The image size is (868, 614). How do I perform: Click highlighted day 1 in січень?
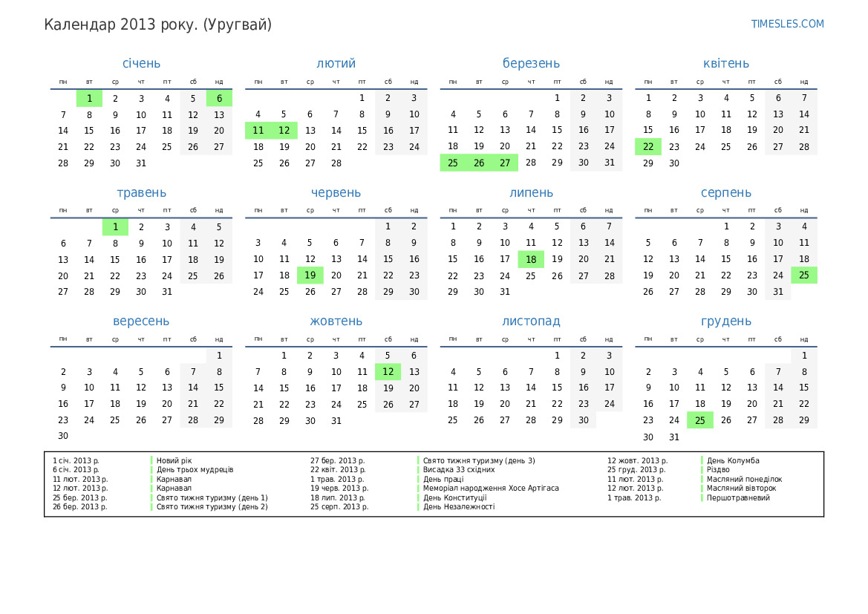89,99
